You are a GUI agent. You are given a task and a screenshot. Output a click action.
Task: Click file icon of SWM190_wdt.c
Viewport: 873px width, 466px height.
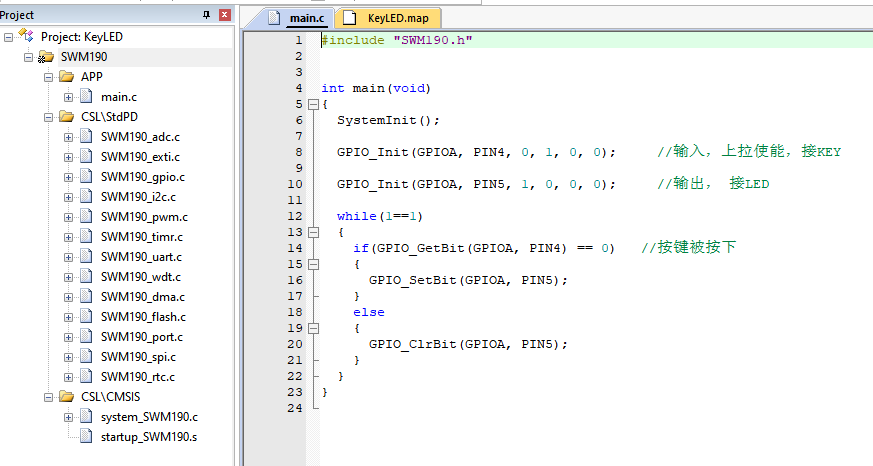(86, 276)
